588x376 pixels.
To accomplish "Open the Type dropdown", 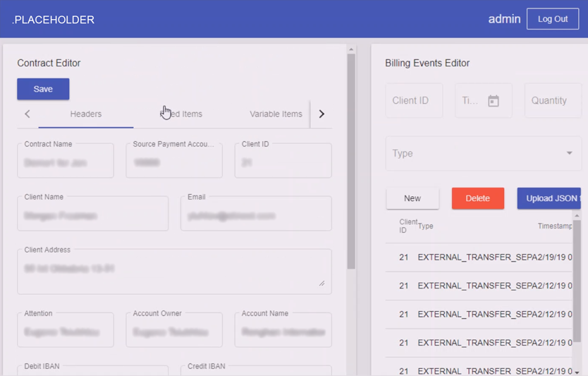I will tap(483, 154).
